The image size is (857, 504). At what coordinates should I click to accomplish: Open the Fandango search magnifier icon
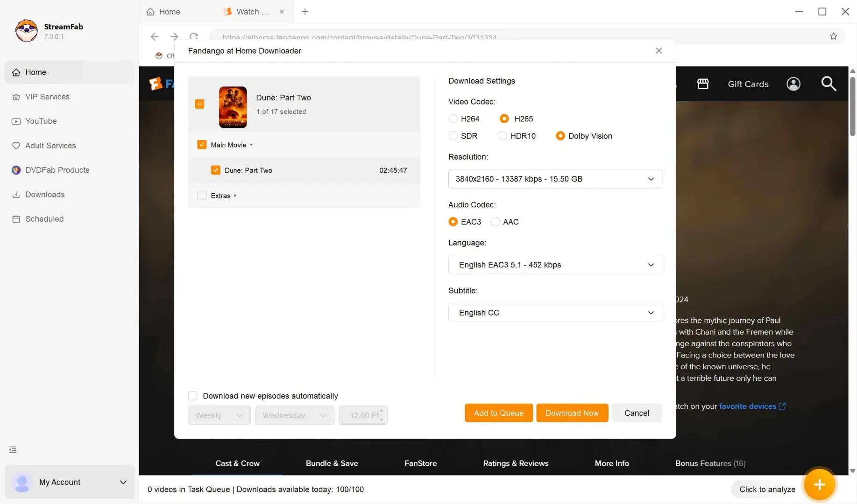point(829,84)
